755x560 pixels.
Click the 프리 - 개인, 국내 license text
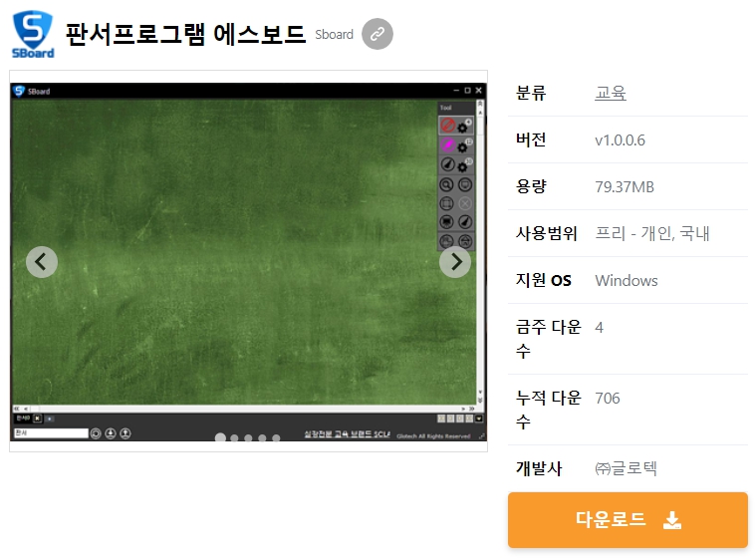pyautogui.click(x=652, y=233)
